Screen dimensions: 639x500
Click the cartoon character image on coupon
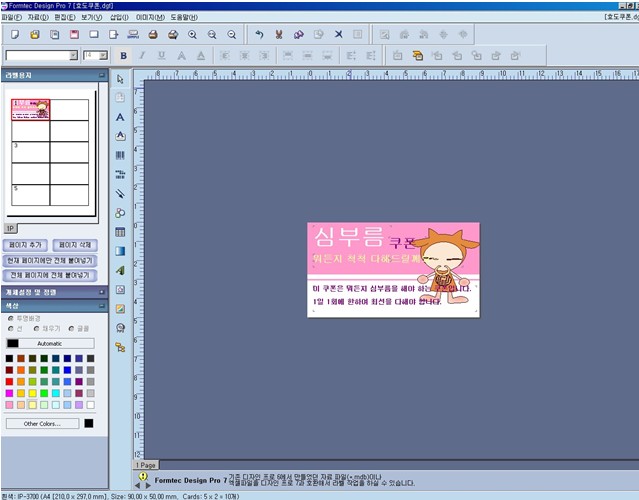click(446, 266)
